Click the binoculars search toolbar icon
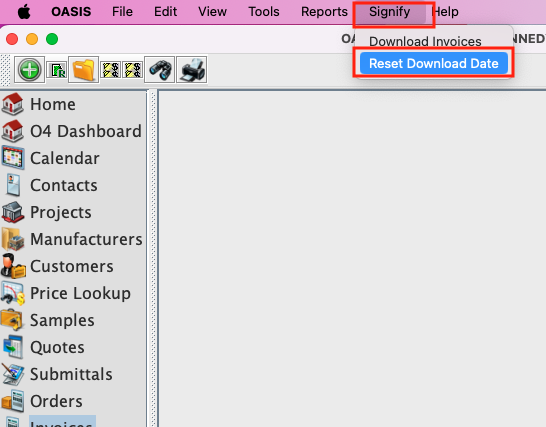This screenshot has height=427, width=546. coord(159,70)
